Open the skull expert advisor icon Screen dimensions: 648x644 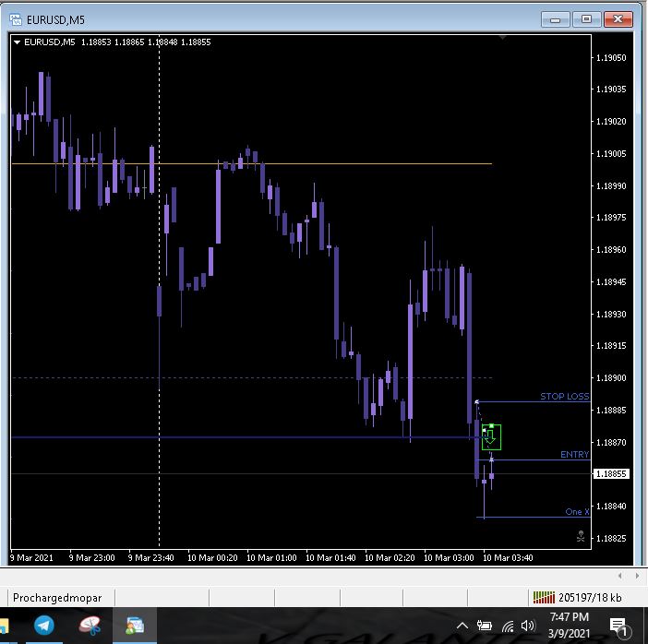point(581,536)
